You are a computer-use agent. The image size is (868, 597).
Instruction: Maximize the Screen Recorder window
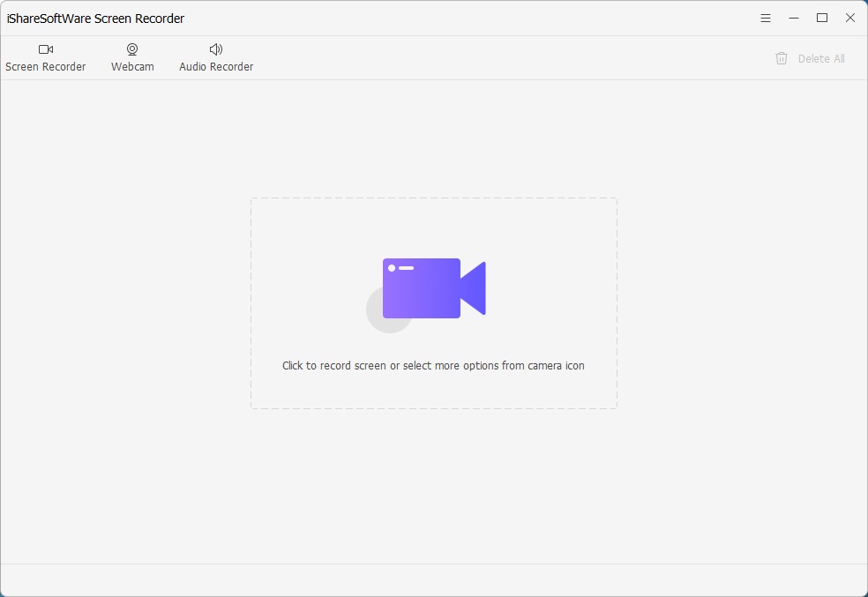pos(822,18)
